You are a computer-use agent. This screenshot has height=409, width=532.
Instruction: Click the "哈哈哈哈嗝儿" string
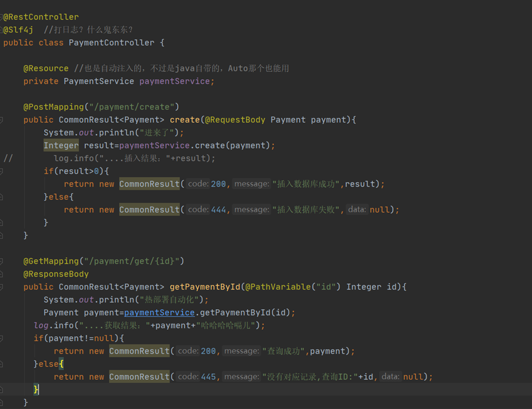226,326
